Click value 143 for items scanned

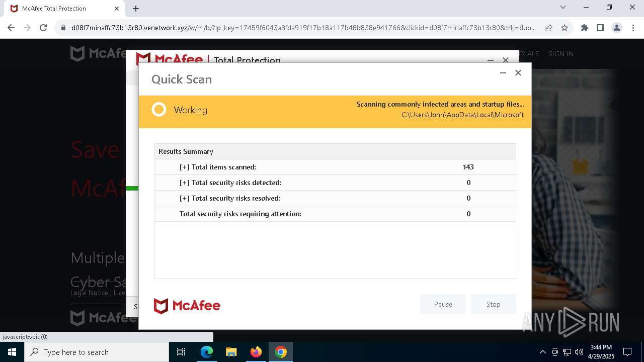(x=468, y=167)
